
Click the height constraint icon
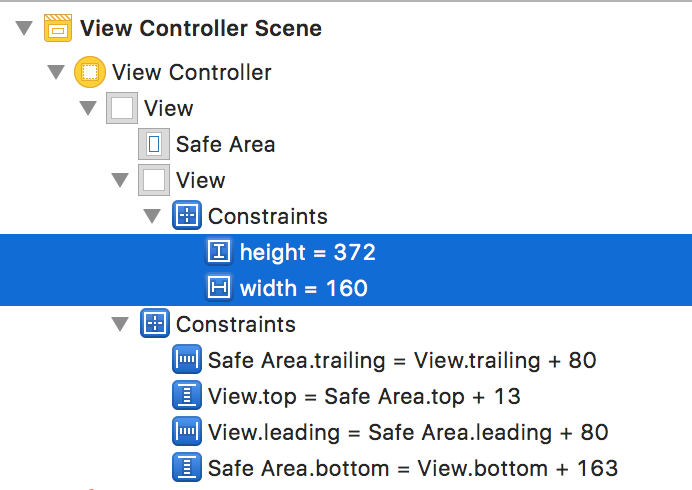[x=219, y=252]
